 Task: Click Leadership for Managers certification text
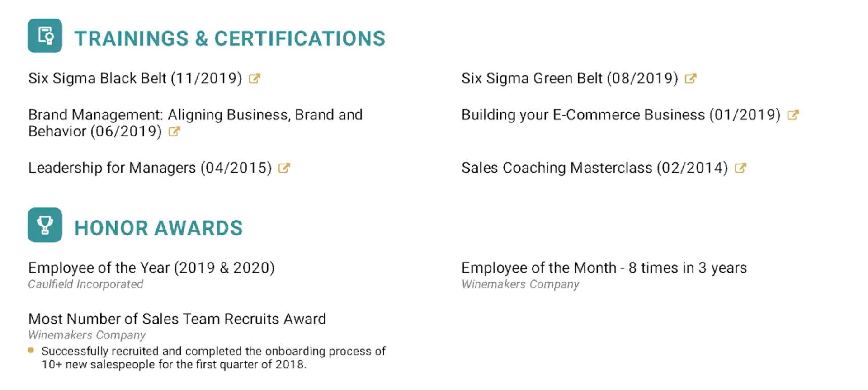tap(150, 168)
